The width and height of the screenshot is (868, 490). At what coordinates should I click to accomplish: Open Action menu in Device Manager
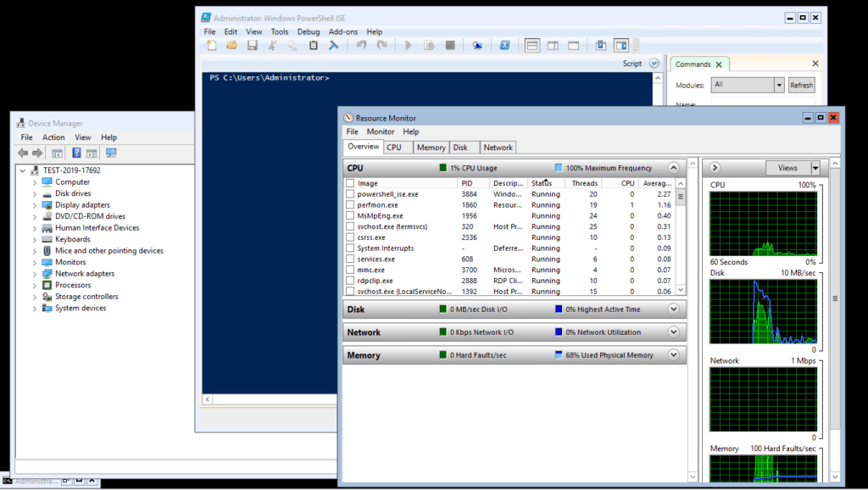(x=53, y=137)
